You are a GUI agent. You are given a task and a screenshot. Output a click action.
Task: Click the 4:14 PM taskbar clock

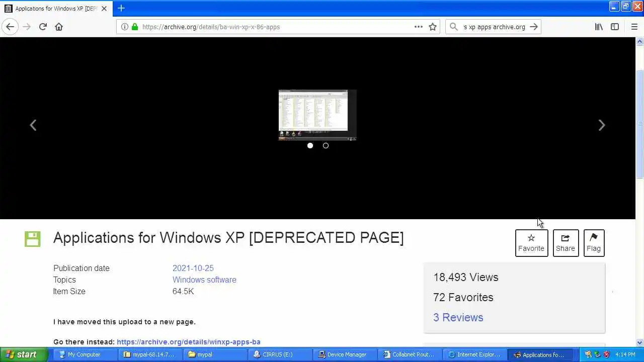point(625,354)
